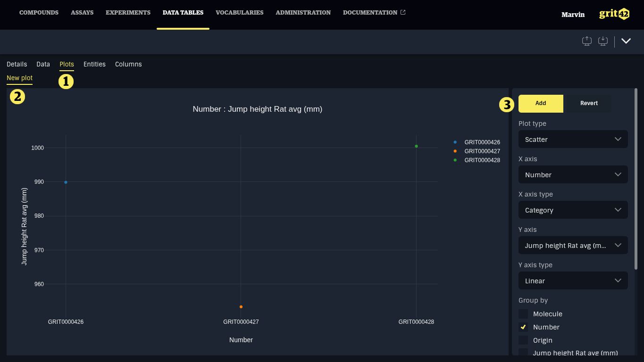Check the Molecule group-by checkbox
The height and width of the screenshot is (362, 644).
point(523,314)
